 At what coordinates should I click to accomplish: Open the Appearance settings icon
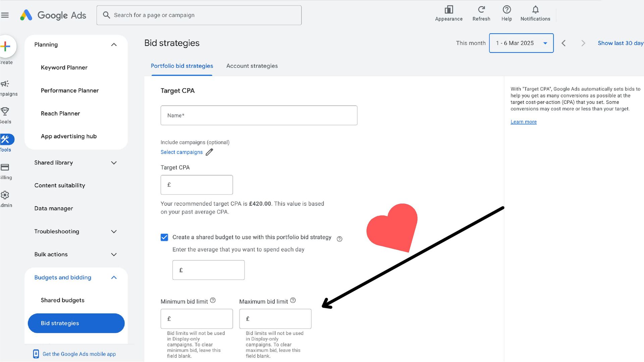pyautogui.click(x=448, y=10)
